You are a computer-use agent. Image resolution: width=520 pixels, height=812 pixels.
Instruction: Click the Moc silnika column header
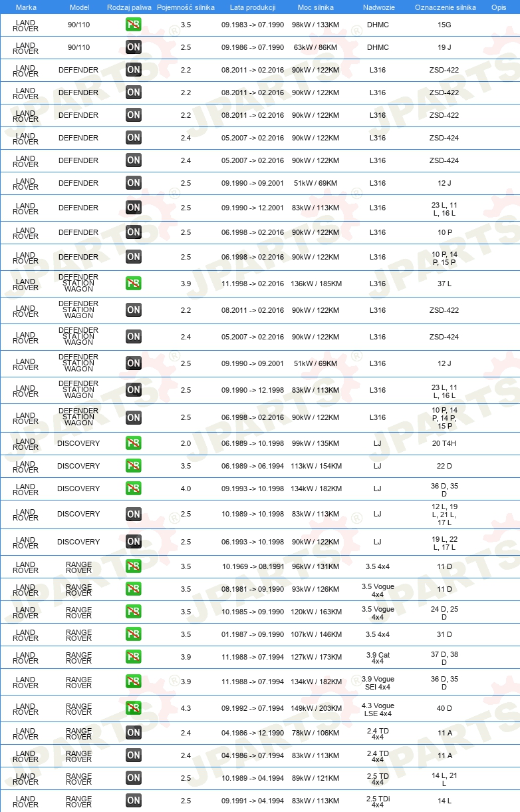tap(316, 7)
